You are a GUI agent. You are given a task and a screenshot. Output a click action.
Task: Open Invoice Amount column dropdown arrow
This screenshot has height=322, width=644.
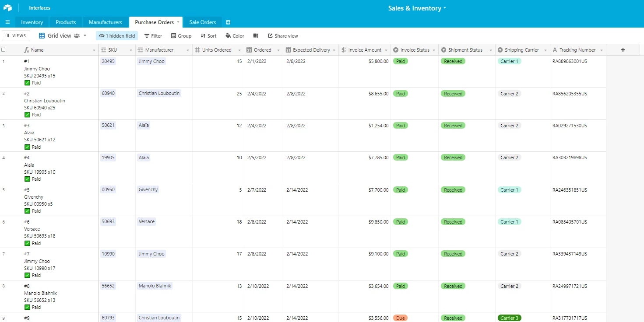tap(386, 50)
